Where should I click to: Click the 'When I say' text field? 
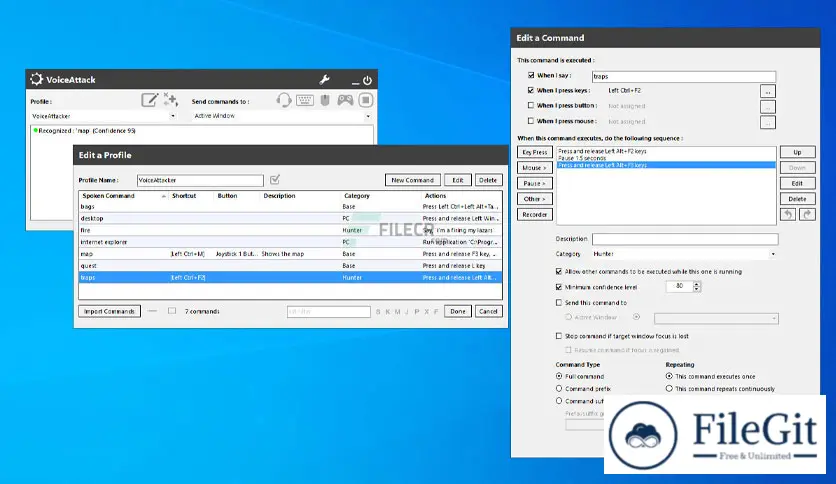(x=684, y=76)
